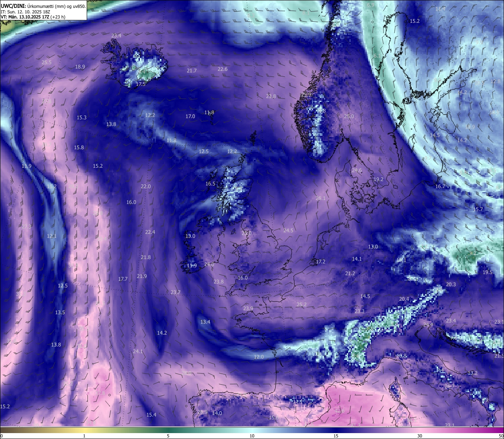Click the 23.7 value label

coord(176,293)
